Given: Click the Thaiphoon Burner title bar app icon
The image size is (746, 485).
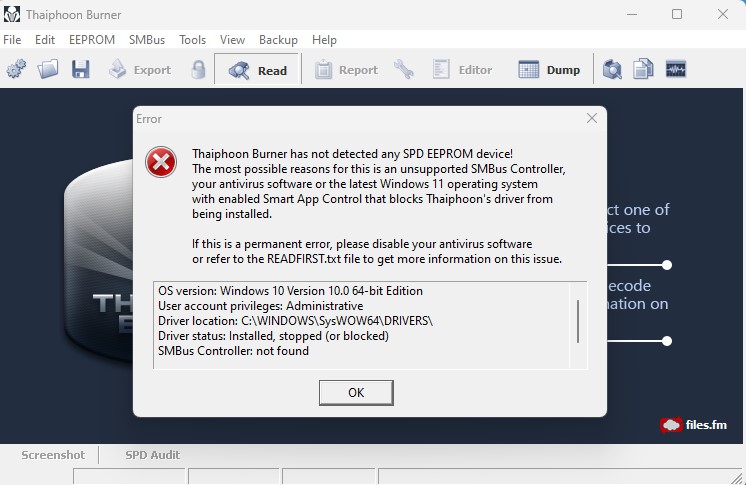Looking at the screenshot, I should [12, 14].
